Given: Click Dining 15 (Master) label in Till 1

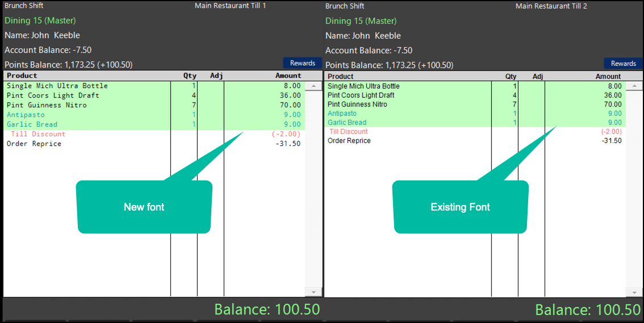Looking at the screenshot, I should pyautogui.click(x=40, y=20).
